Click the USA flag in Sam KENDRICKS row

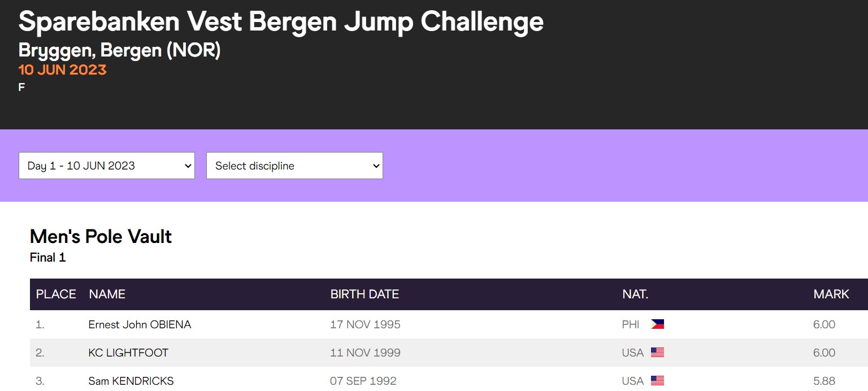click(657, 381)
